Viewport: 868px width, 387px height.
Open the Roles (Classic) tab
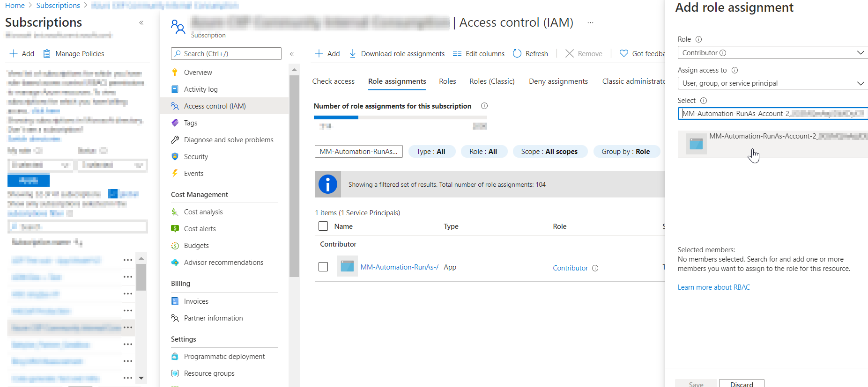(x=492, y=81)
